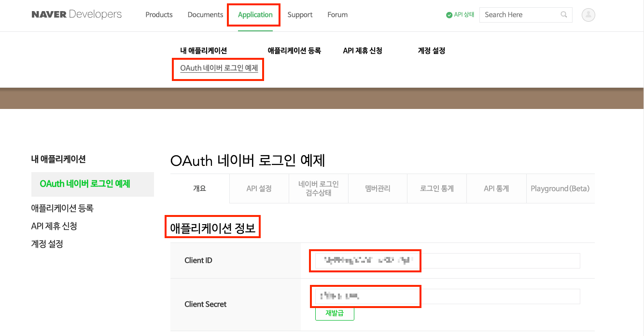The width and height of the screenshot is (644, 336).
Task: Open the Documents menu
Action: tap(205, 14)
